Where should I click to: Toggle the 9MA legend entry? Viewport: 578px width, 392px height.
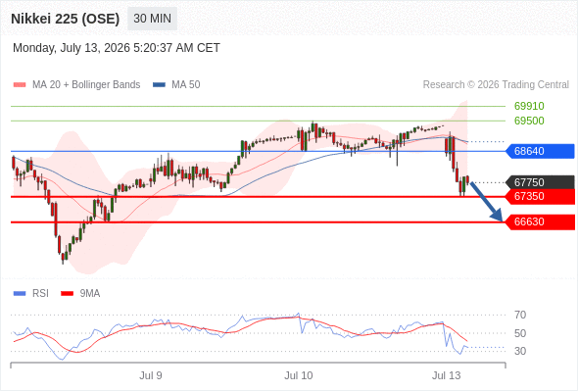(80, 294)
